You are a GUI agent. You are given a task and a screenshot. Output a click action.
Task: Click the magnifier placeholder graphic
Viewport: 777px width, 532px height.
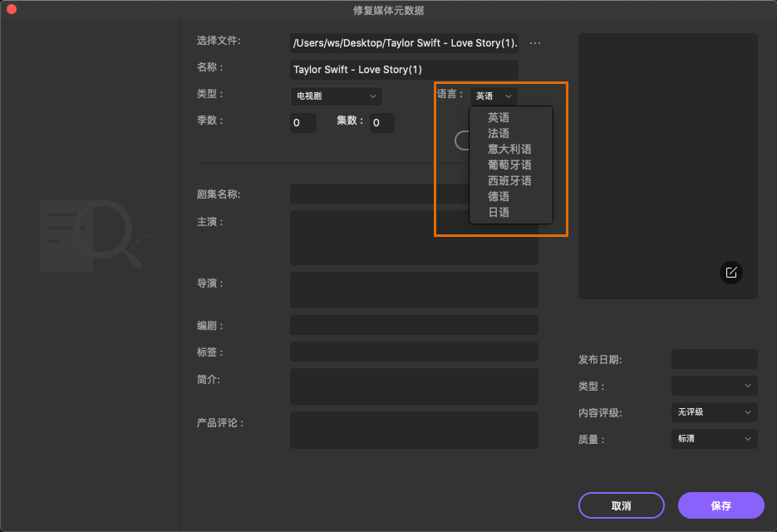click(91, 235)
